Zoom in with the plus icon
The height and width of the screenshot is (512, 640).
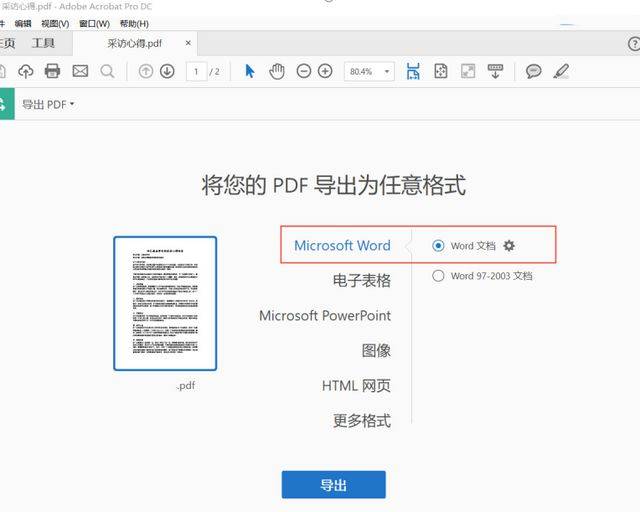coord(325,71)
